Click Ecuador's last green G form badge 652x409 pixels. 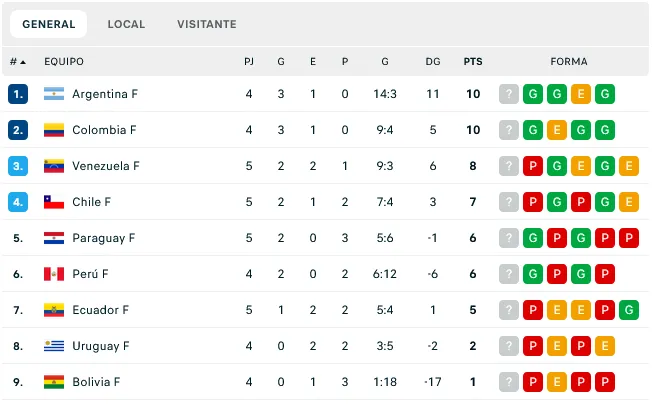pos(629,310)
